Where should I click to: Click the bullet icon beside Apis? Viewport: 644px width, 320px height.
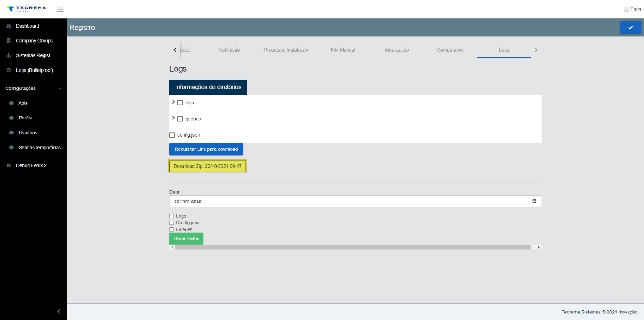(x=11, y=103)
